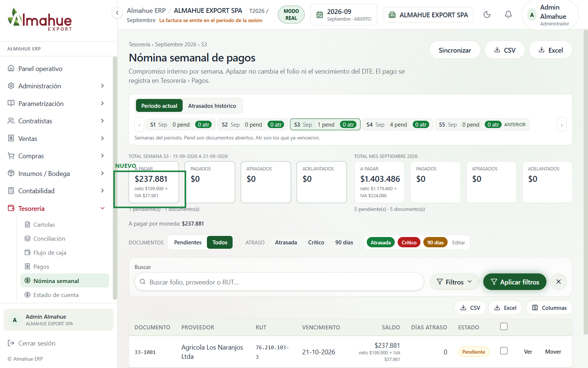Click the Flujo de caja wallet icon
588x368 pixels.
[27, 252]
